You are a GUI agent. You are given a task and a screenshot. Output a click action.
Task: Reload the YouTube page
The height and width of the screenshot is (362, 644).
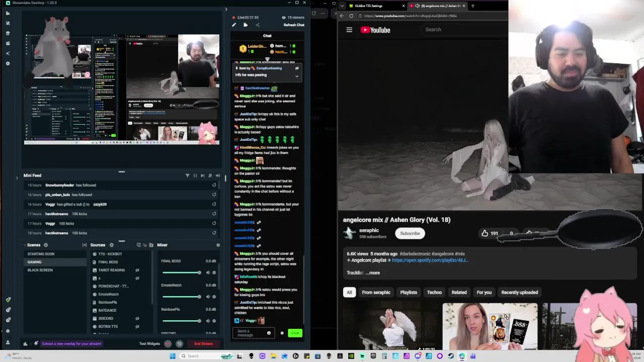click(x=351, y=16)
